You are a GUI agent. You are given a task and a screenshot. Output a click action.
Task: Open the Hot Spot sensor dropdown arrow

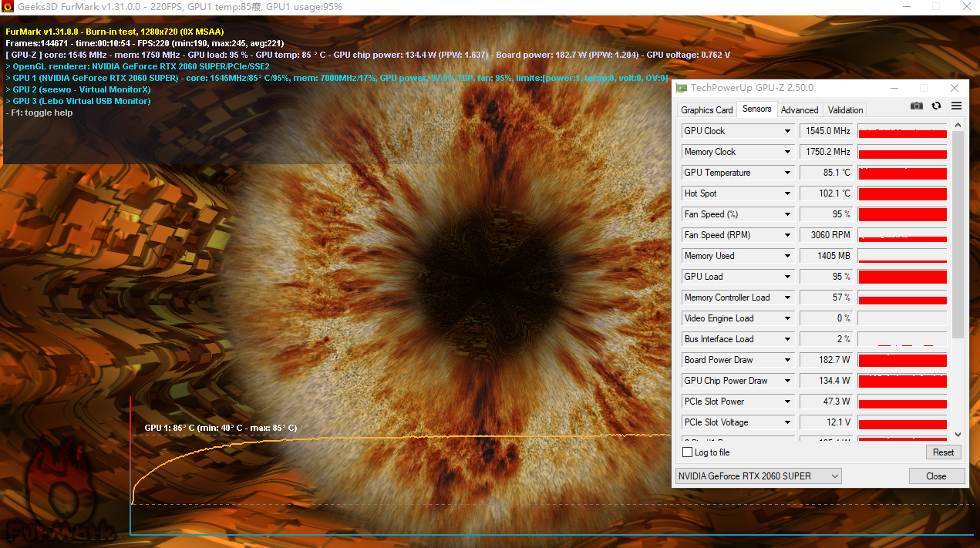pyautogui.click(x=787, y=193)
